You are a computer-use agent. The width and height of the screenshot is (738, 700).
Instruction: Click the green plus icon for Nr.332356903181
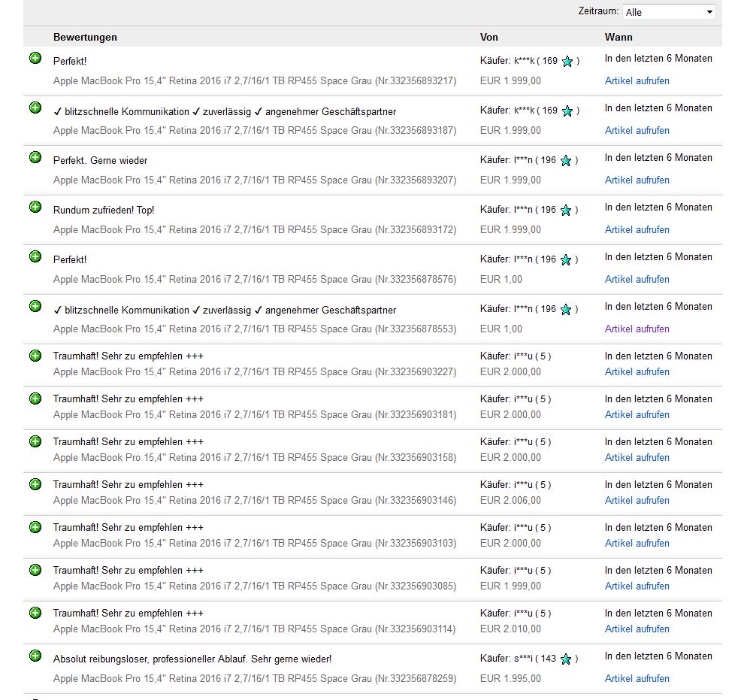(x=35, y=398)
